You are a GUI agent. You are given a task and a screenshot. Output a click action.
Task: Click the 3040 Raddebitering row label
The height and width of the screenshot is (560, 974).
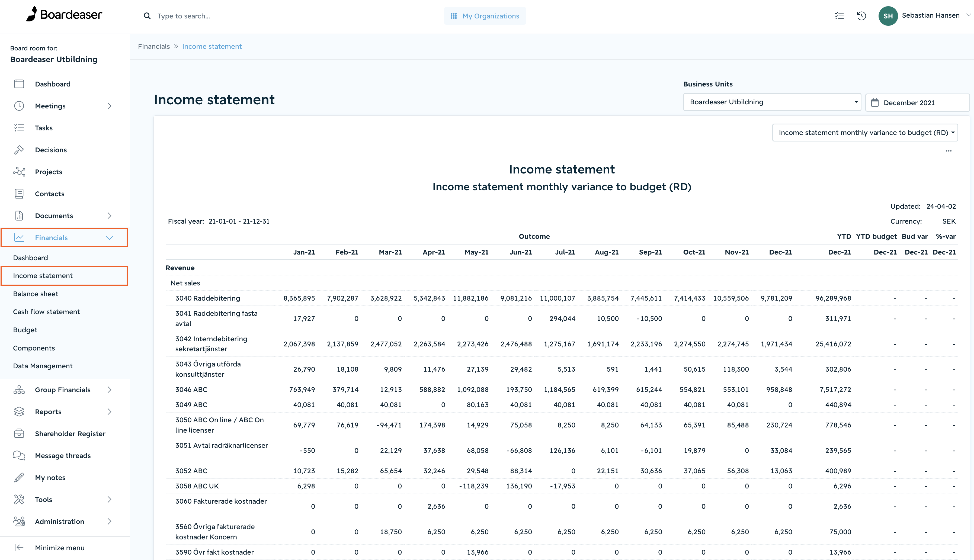click(x=207, y=298)
